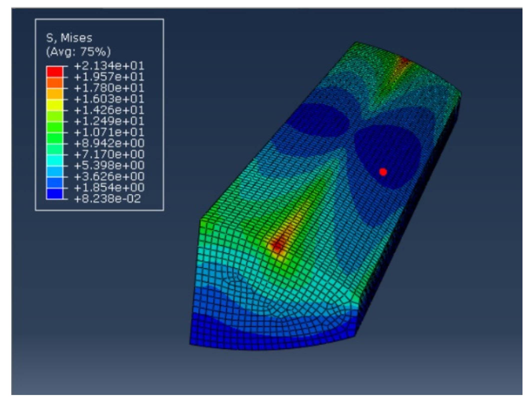Select the S, Mises legend title
The height and width of the screenshot is (402, 532).
point(69,38)
